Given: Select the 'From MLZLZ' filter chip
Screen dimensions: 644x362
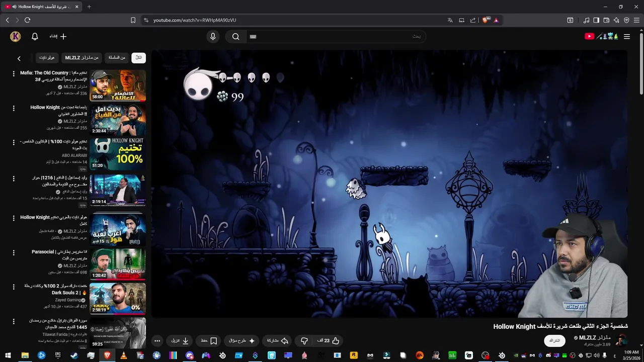Looking at the screenshot, I should (x=82, y=57).
